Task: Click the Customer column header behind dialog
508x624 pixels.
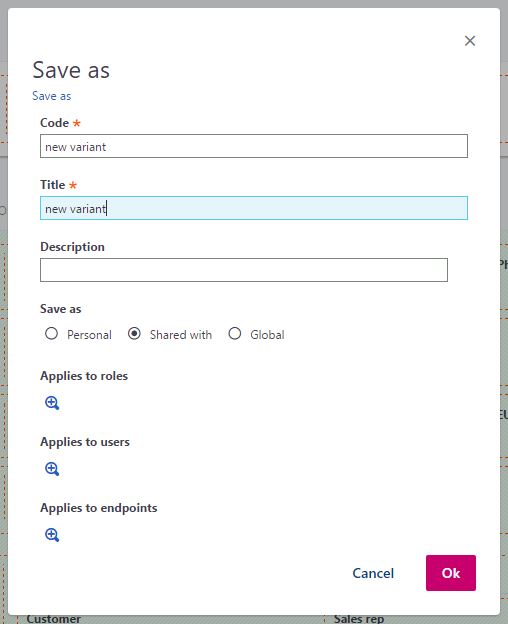Action: point(54,619)
